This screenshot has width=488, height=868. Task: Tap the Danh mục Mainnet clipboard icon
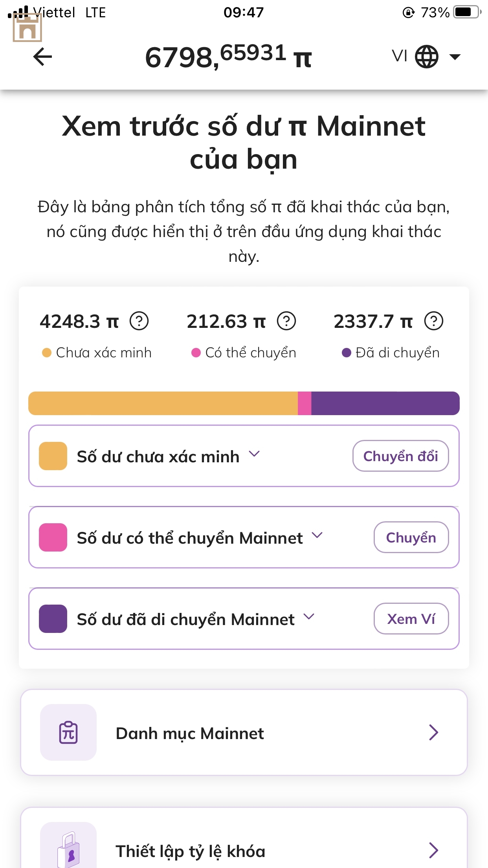pos(68,732)
